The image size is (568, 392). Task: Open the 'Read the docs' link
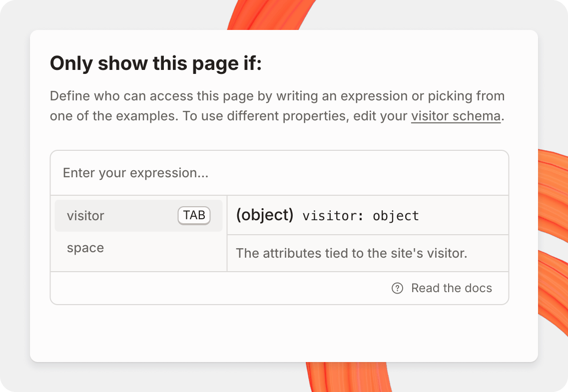tap(451, 288)
